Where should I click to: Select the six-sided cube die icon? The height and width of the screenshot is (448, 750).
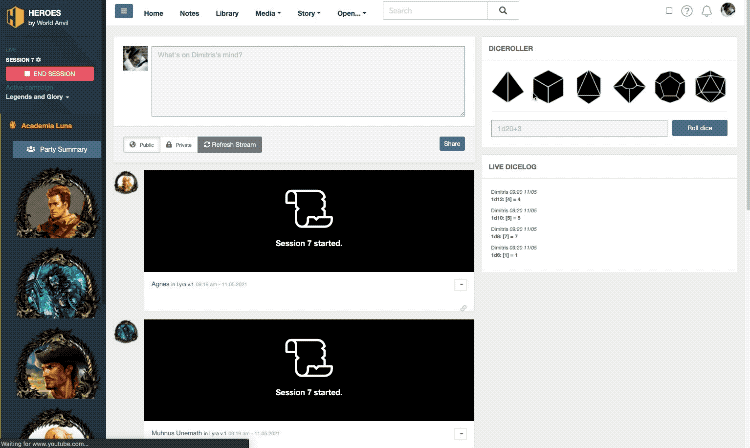click(x=549, y=87)
